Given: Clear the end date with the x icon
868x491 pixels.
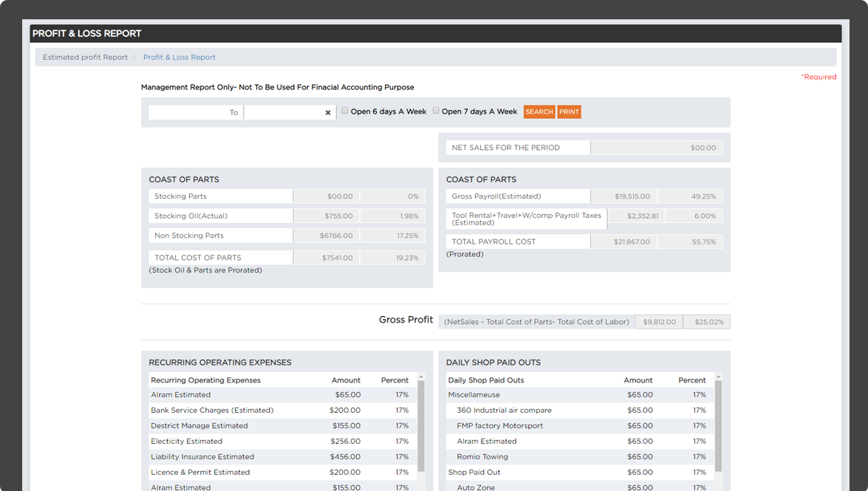Looking at the screenshot, I should click(328, 113).
